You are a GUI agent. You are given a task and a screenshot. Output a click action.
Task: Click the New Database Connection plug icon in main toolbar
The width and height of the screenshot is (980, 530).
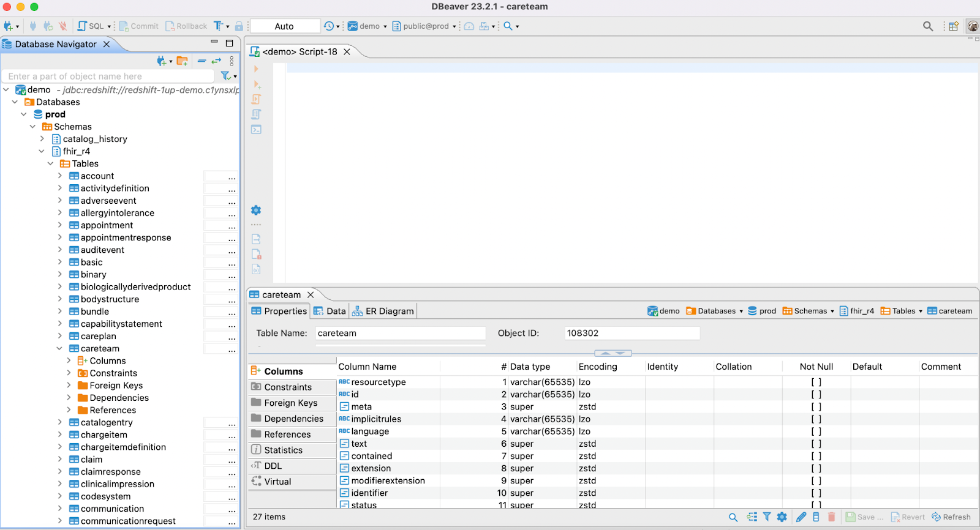click(x=9, y=26)
